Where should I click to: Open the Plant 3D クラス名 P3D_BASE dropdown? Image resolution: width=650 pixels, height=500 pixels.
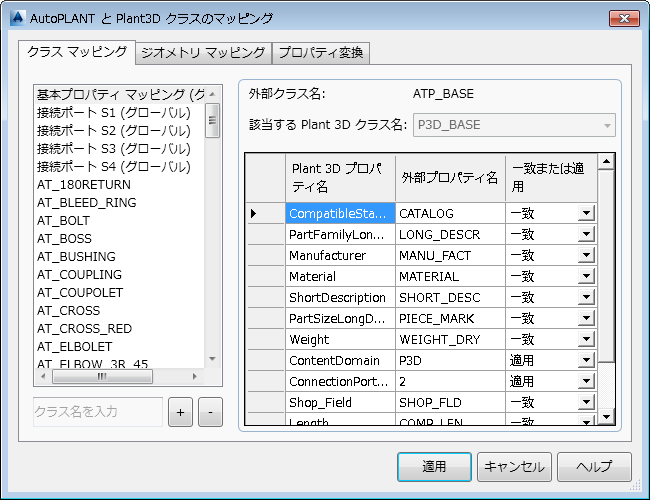[514, 125]
